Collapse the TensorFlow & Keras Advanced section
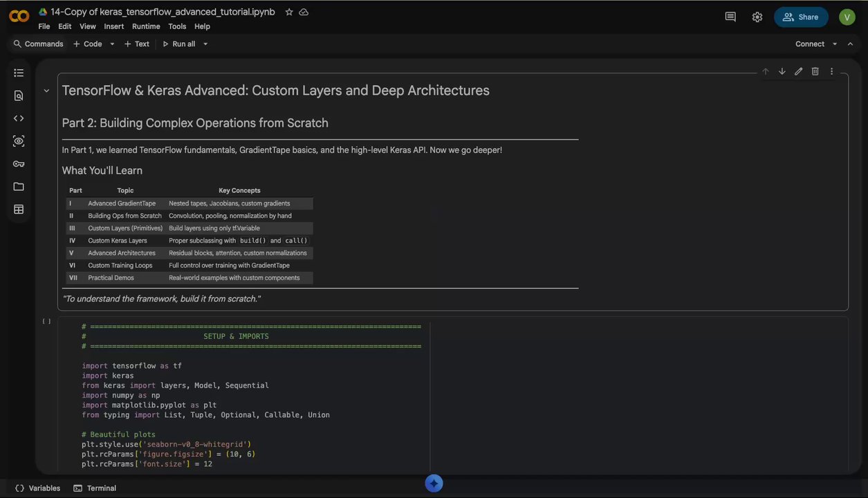Image resolution: width=868 pixels, height=498 pixels. (x=46, y=91)
